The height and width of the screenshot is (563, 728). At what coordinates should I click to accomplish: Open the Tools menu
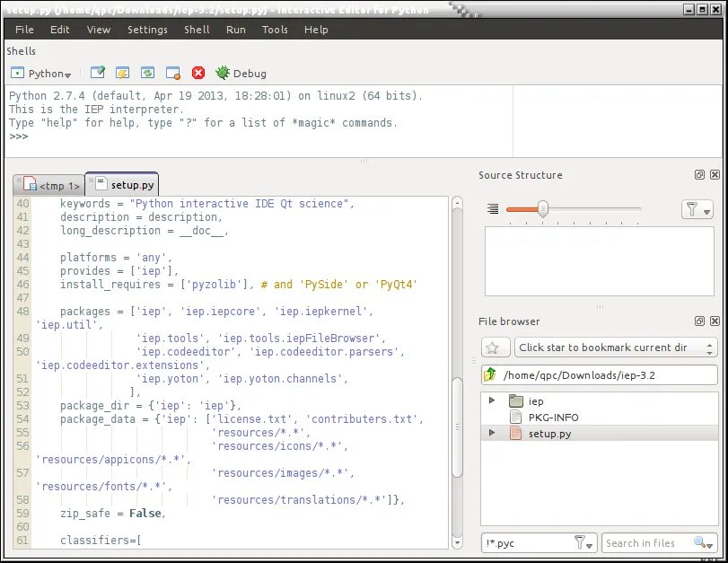(x=275, y=30)
